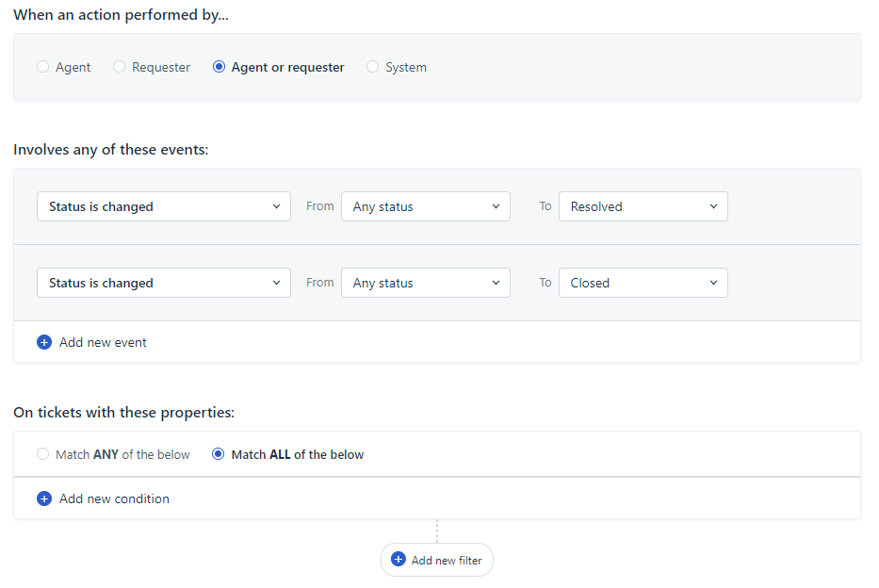This screenshot has height=588, width=879.
Task: Select the Requester radio option
Action: coord(119,67)
